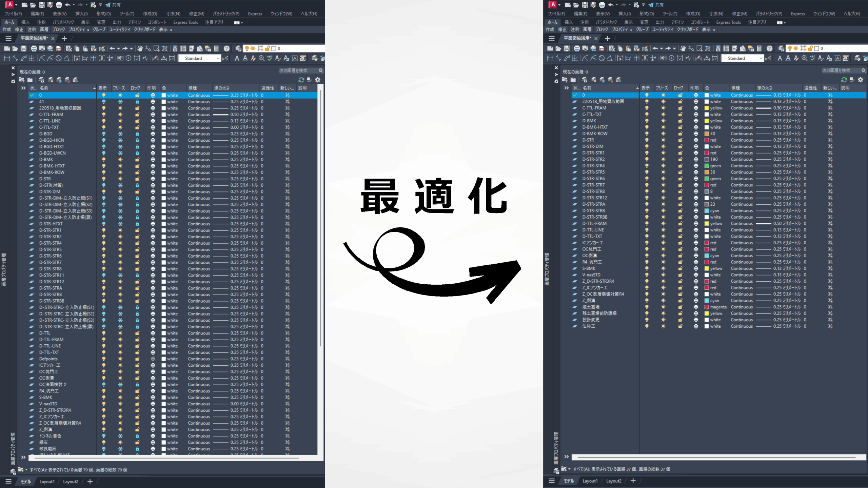Image resolution: width=868 pixels, height=488 pixels.
Task: Toggle lock of C-TTL-FRAM layer on left
Action: click(x=137, y=115)
